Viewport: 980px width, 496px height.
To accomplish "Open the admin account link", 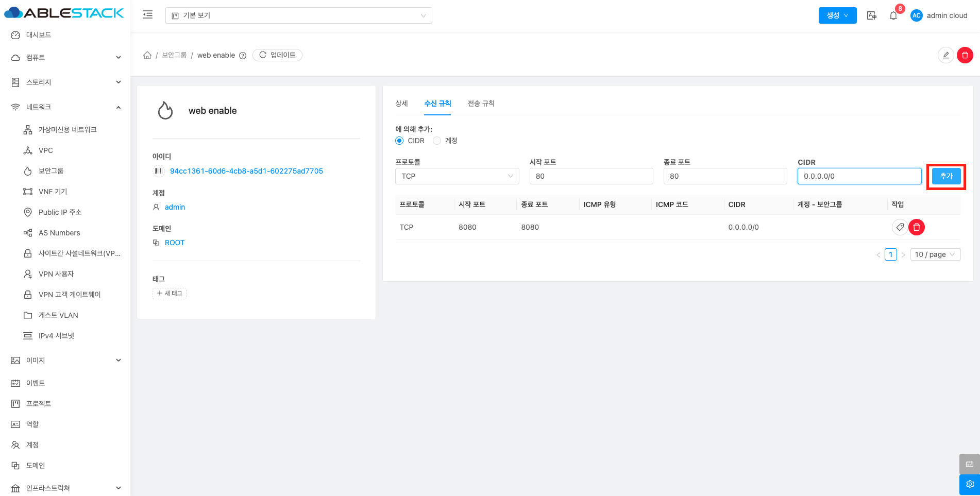I will coord(175,207).
